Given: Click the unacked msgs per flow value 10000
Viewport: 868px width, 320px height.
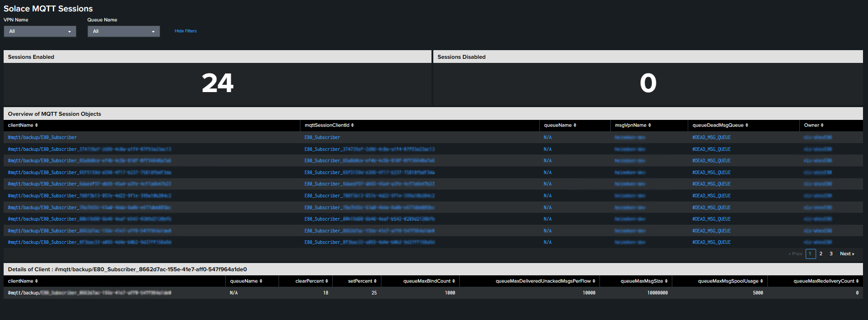Looking at the screenshot, I should click(x=589, y=293).
